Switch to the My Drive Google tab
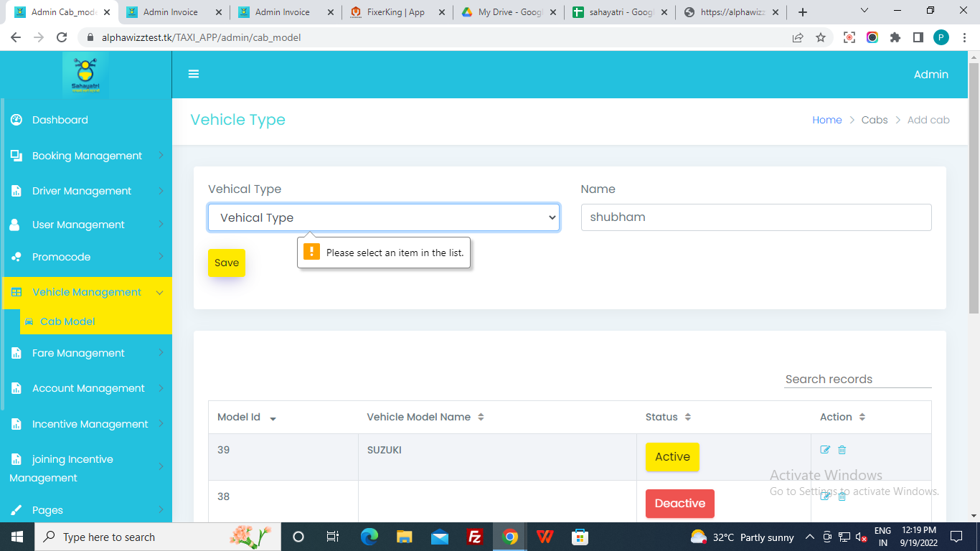 click(508, 12)
